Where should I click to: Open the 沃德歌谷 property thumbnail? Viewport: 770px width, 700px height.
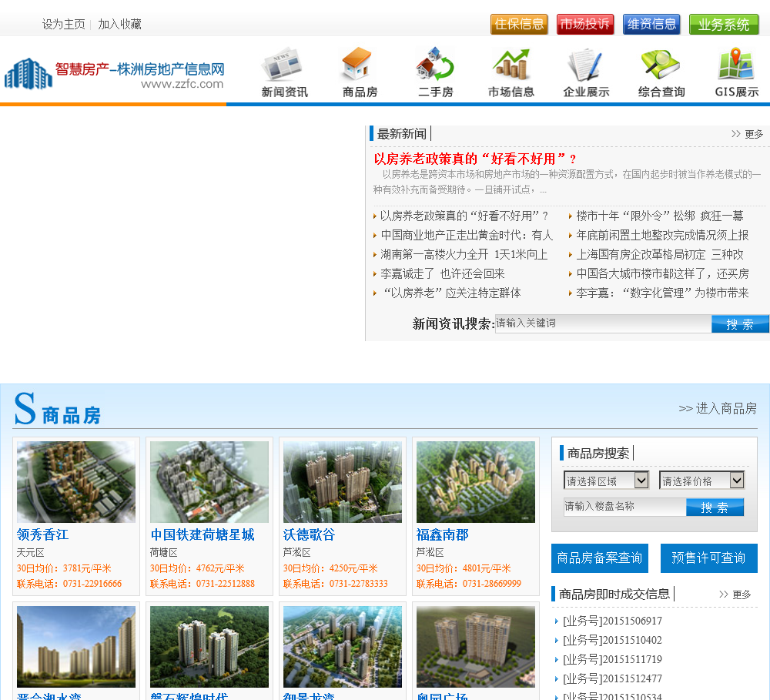(x=343, y=482)
